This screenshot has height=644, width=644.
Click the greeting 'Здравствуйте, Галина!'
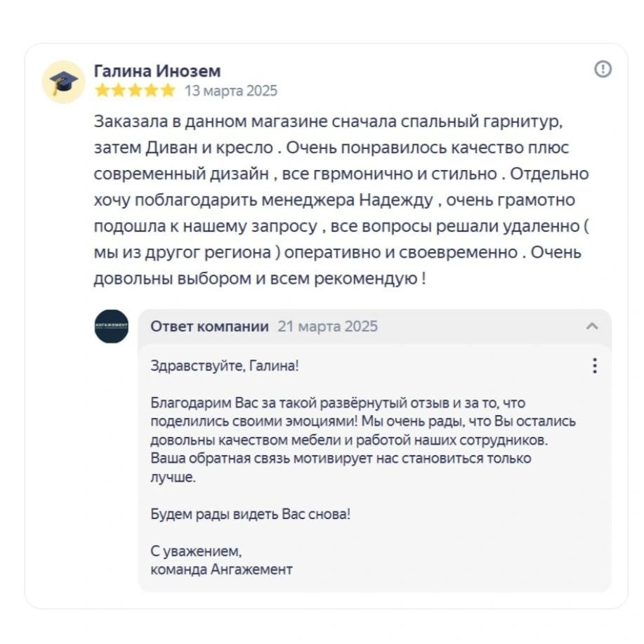tap(225, 366)
